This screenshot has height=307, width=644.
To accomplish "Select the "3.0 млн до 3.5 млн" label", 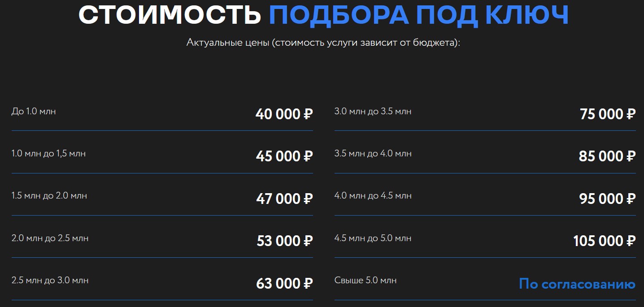I will point(373,111).
